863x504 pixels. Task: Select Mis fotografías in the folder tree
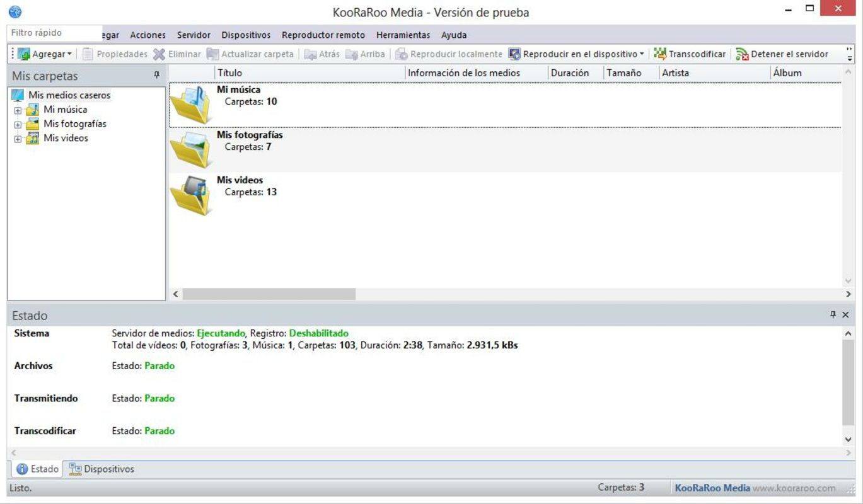coord(74,124)
